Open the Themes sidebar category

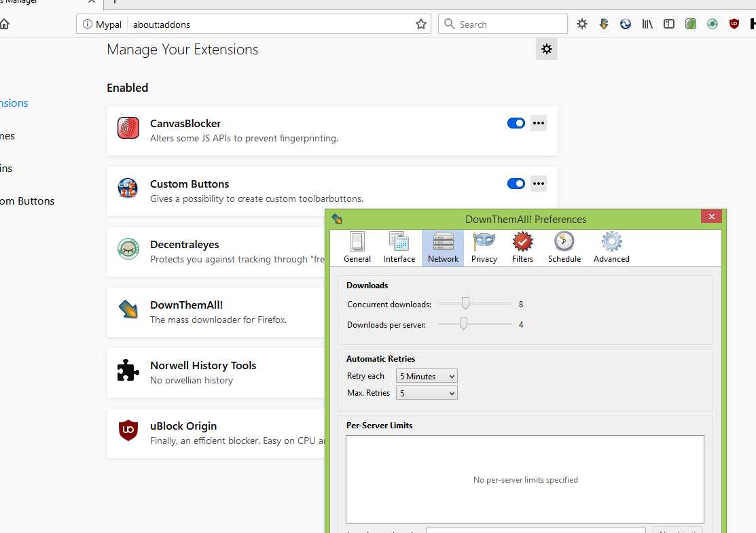click(7, 136)
